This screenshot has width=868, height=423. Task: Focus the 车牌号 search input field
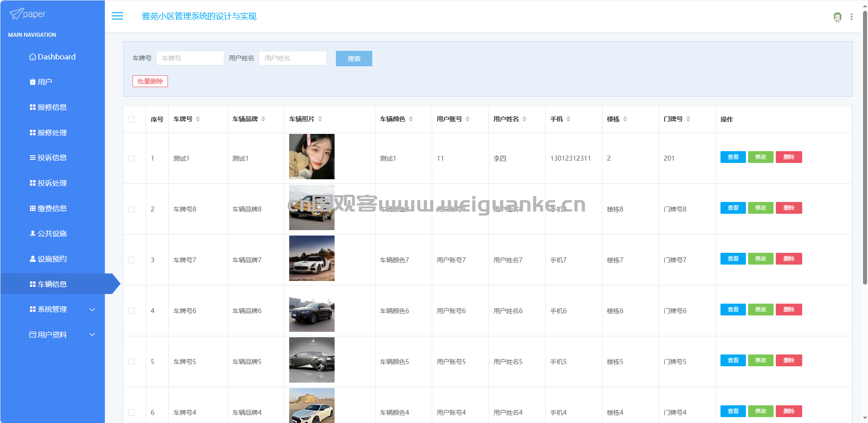pos(190,58)
